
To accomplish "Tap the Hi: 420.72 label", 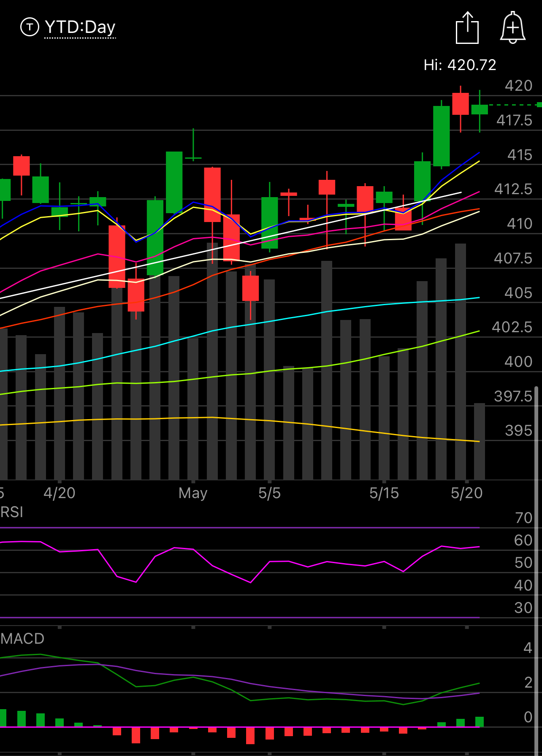I will point(460,65).
